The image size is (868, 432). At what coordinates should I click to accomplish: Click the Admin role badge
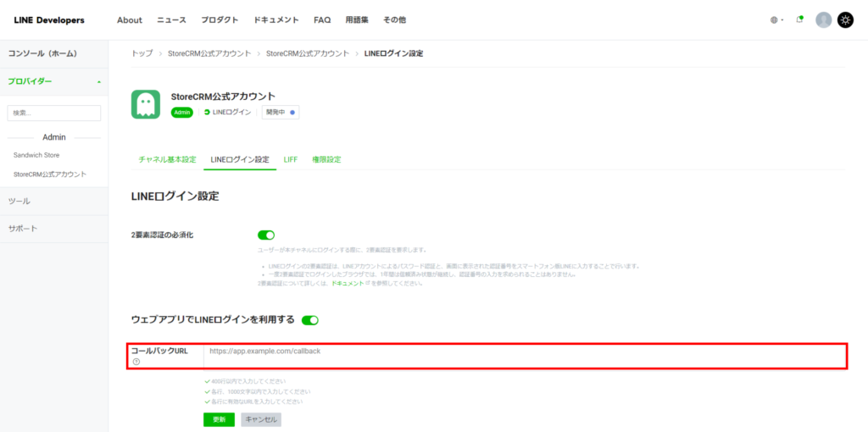pos(182,113)
